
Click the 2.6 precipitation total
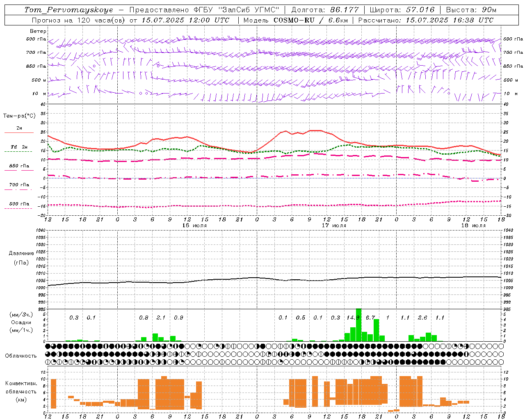click(422, 318)
